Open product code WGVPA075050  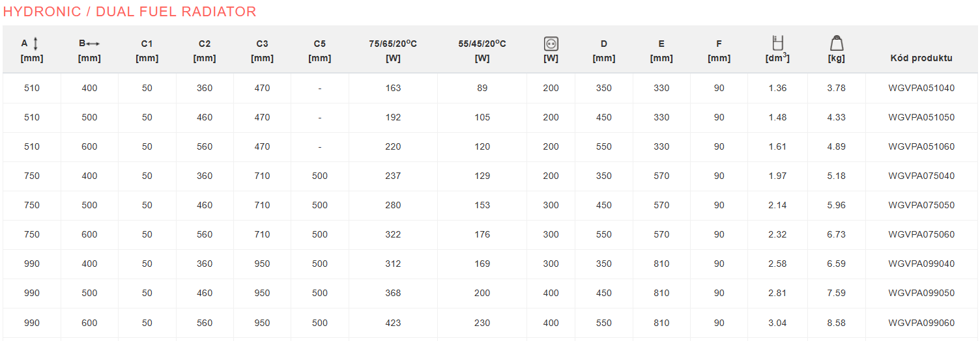tap(921, 205)
